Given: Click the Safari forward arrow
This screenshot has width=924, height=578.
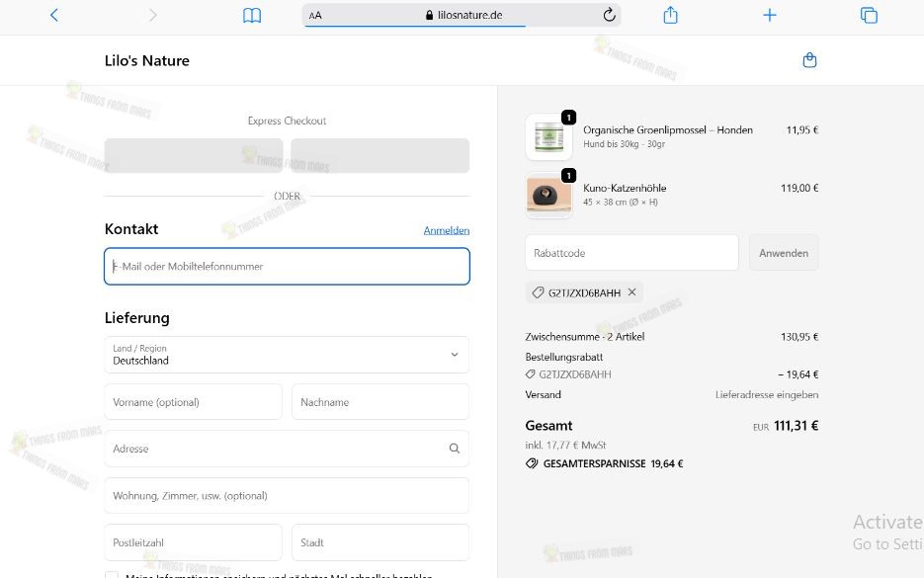Looking at the screenshot, I should (x=152, y=16).
